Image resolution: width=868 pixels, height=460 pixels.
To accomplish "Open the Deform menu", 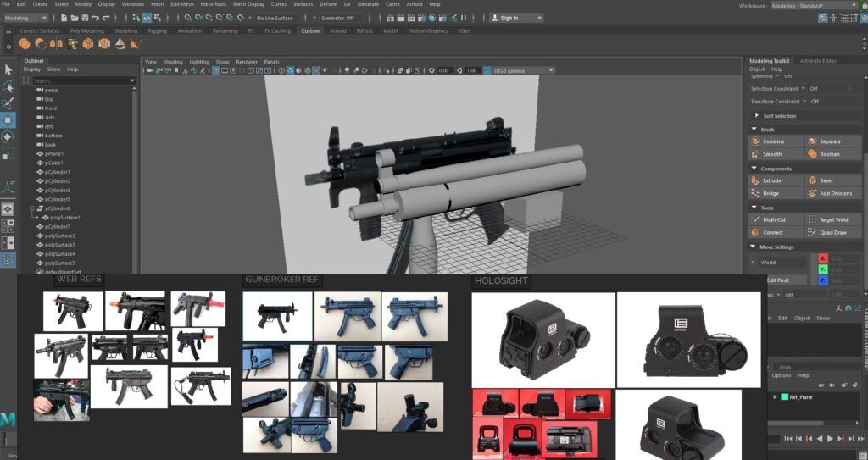I will 328,4.
